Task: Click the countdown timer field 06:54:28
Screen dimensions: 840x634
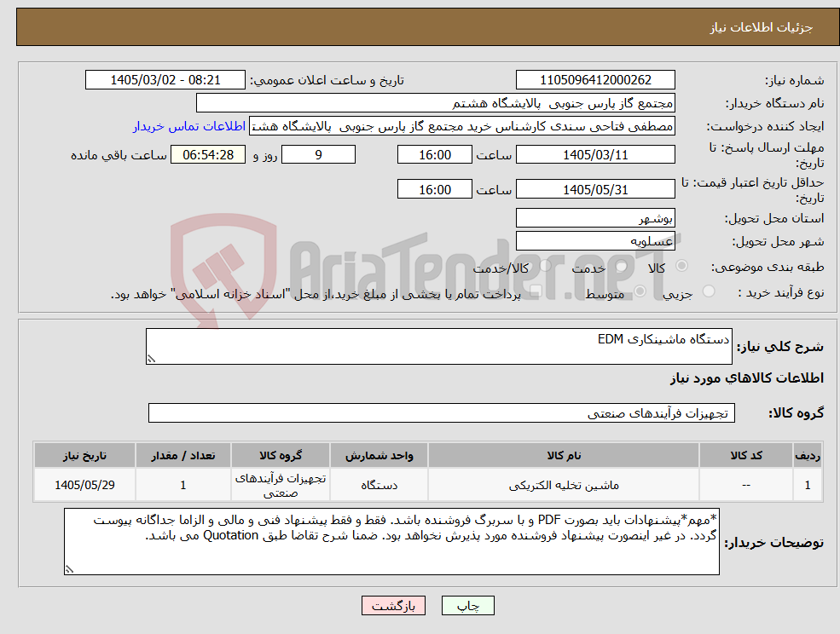Action: click(x=208, y=155)
